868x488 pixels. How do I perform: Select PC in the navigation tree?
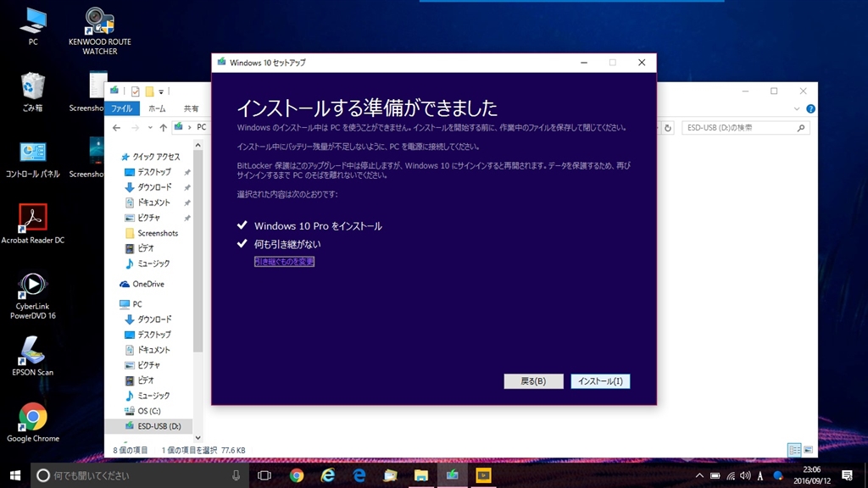[131, 304]
